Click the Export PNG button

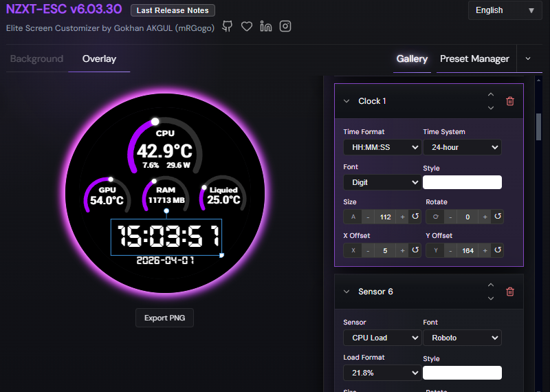pos(164,318)
